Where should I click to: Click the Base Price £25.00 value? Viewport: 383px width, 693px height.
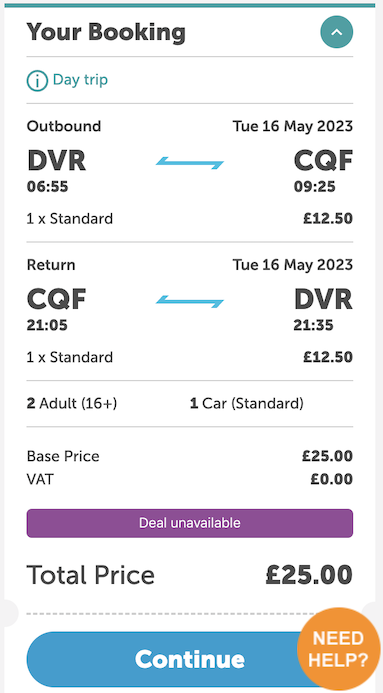click(327, 456)
